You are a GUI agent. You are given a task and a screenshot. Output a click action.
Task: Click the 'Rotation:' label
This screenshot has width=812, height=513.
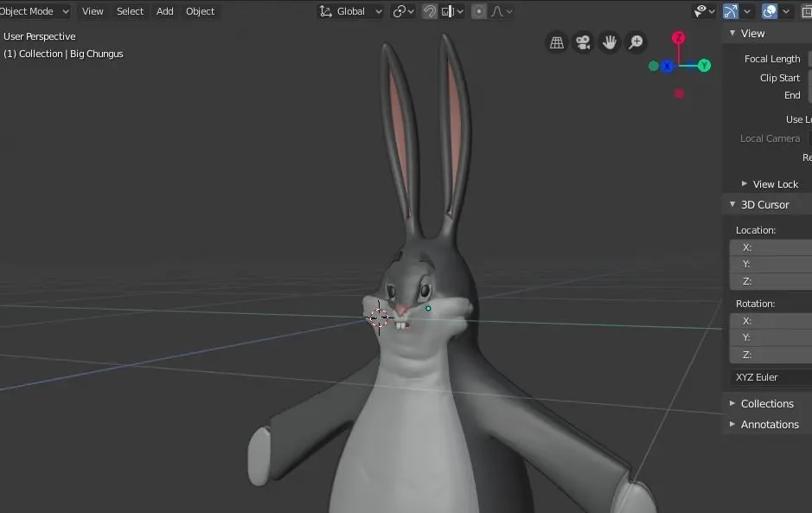click(755, 304)
